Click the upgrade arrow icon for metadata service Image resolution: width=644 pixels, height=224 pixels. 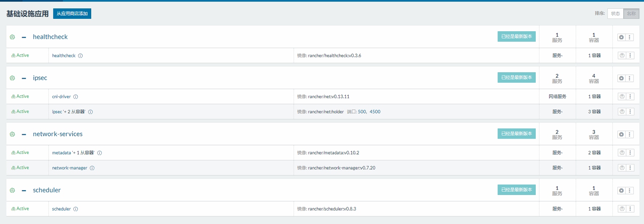click(x=622, y=153)
